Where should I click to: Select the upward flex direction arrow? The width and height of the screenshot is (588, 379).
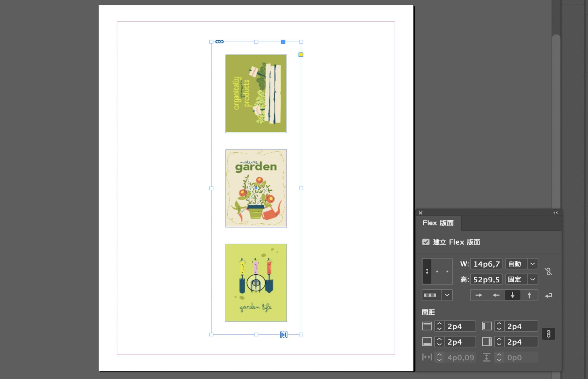pyautogui.click(x=529, y=295)
